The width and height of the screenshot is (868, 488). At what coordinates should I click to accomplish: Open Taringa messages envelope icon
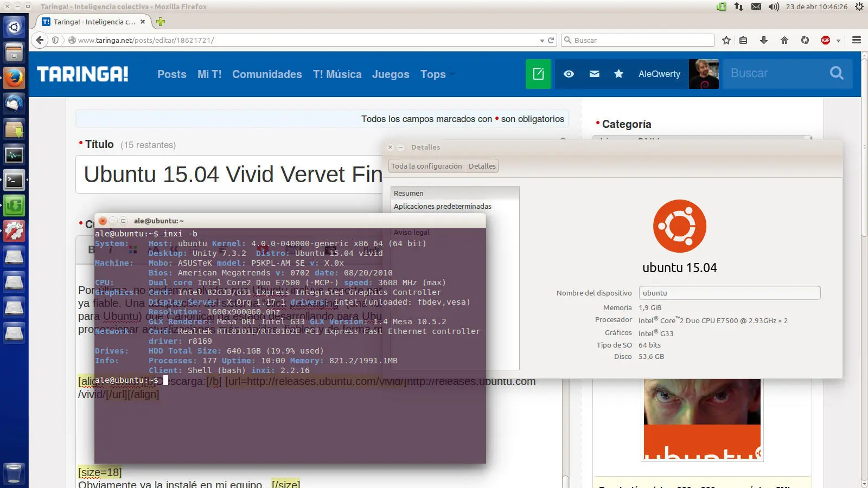click(595, 74)
